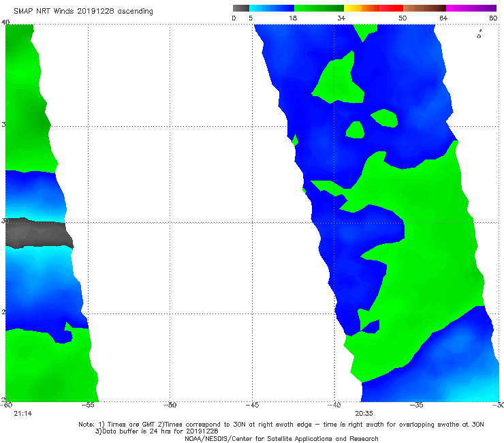Pick the brown segment of the color bar
This screenshot has height=443, width=504.
pos(424,8)
